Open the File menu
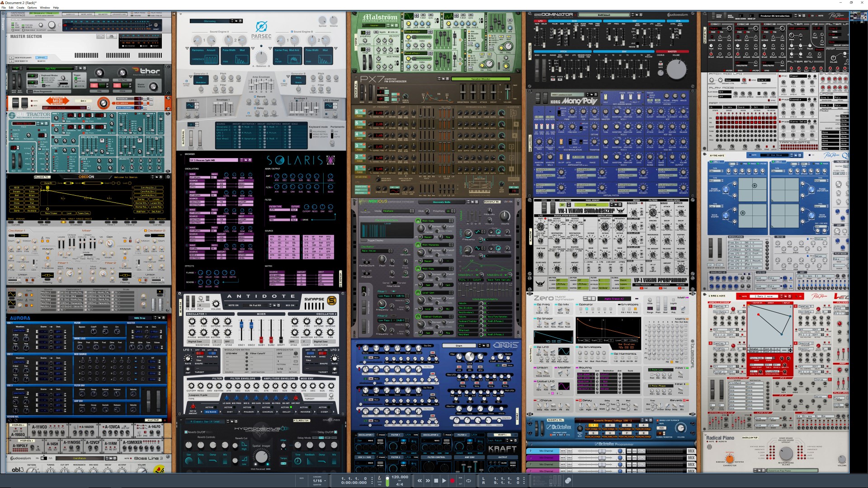 click(4, 7)
